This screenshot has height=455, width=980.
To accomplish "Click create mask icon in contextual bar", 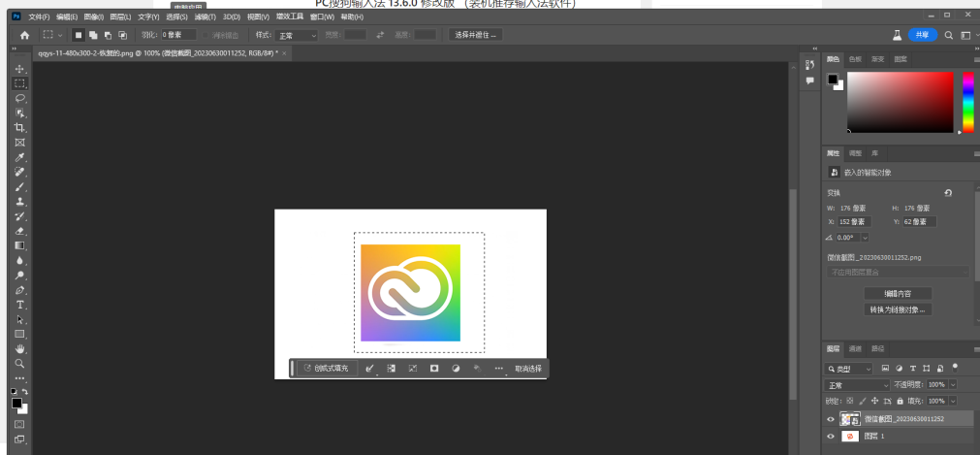I will (433, 369).
